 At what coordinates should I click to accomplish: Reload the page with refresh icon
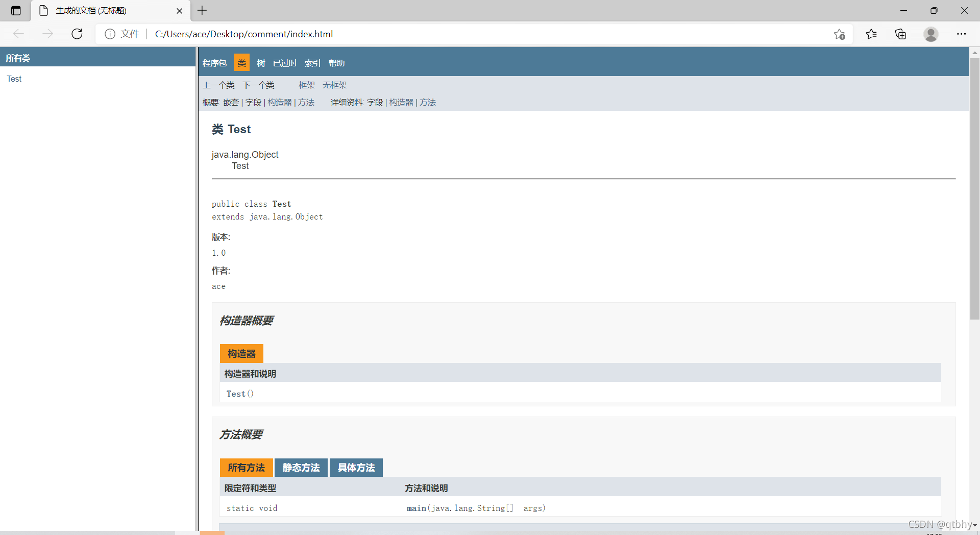coord(77,34)
